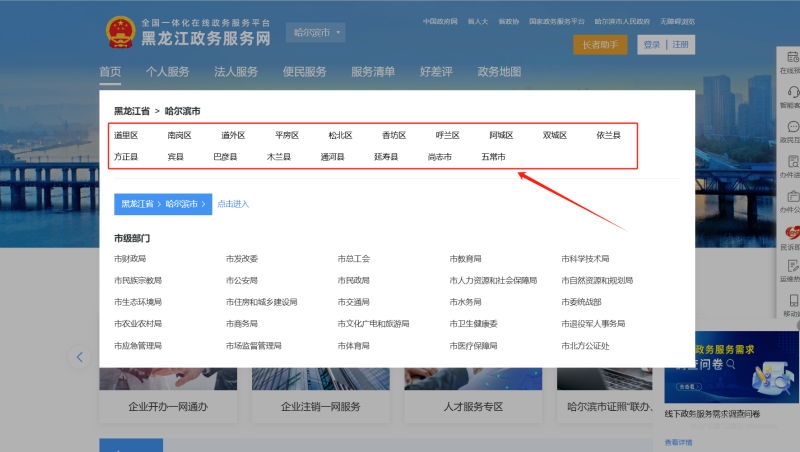Screen dimensions: 800x452
Task: Open the 政民互动 chat bubble icon
Action: click(x=793, y=127)
